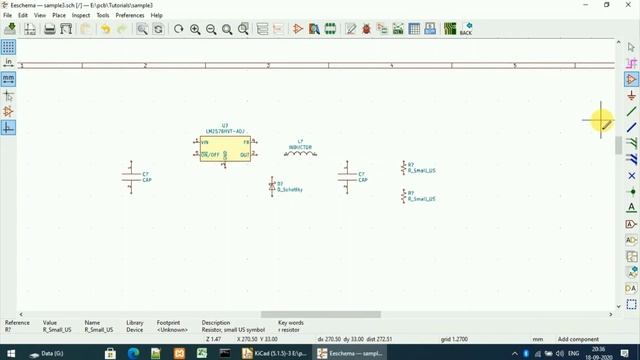Open the Symbol Library Browser icon

pyautogui.click(x=314, y=29)
